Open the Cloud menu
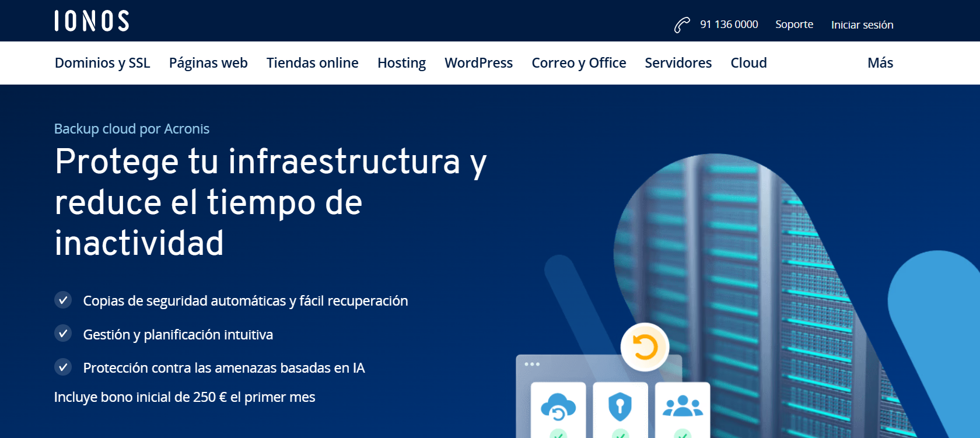The width and height of the screenshot is (980, 438). click(749, 63)
